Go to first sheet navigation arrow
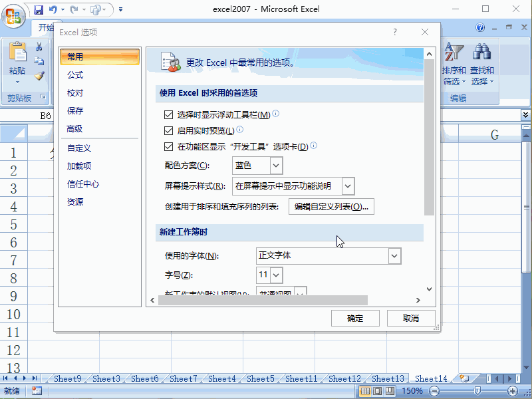 tap(5, 378)
